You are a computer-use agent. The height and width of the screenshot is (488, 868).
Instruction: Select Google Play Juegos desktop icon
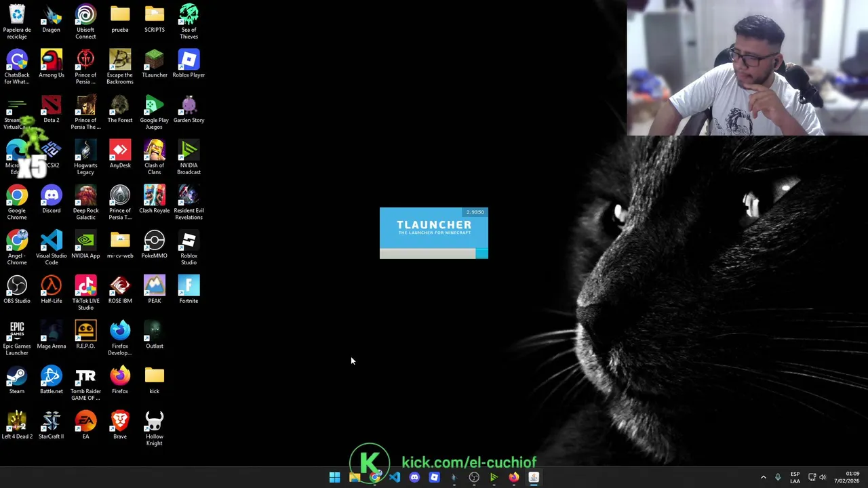pos(154,113)
